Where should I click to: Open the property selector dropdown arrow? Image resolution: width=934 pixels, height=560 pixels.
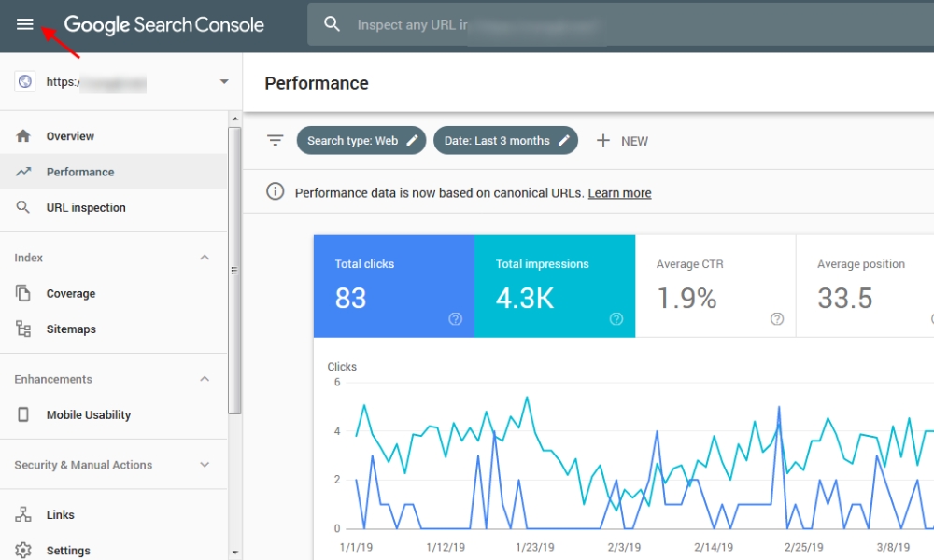tap(224, 81)
